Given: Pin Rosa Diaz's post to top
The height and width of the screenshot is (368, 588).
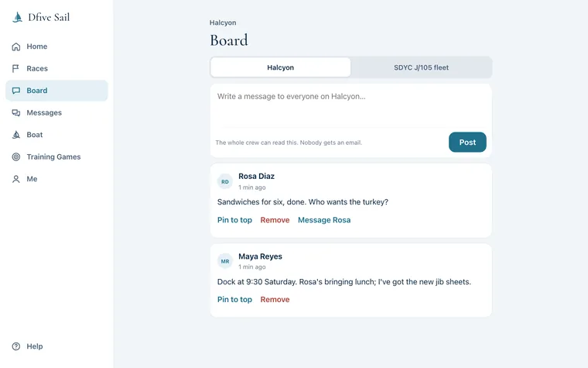Looking at the screenshot, I should tap(234, 220).
